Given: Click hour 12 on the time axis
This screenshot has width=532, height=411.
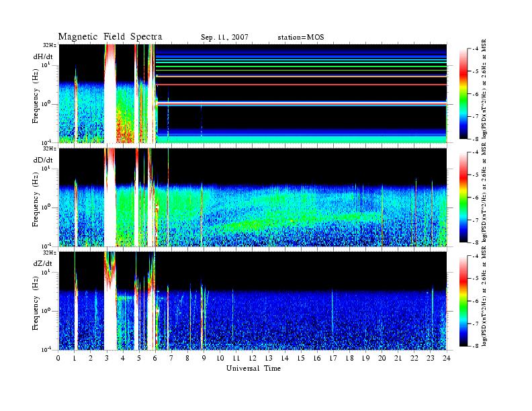Looking at the screenshot, I should pos(253,358).
